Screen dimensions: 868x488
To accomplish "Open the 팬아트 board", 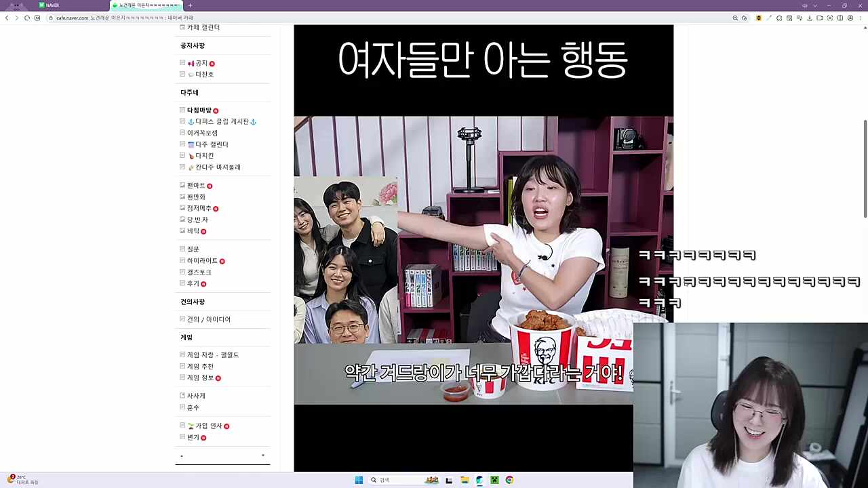I will [196, 185].
